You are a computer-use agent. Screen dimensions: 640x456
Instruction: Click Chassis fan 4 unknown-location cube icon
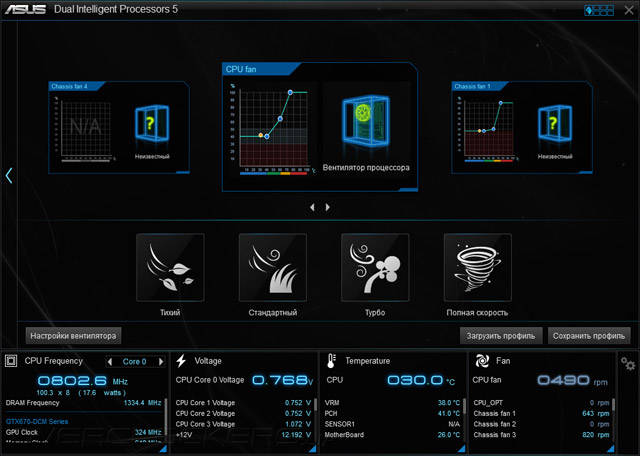coord(152,123)
